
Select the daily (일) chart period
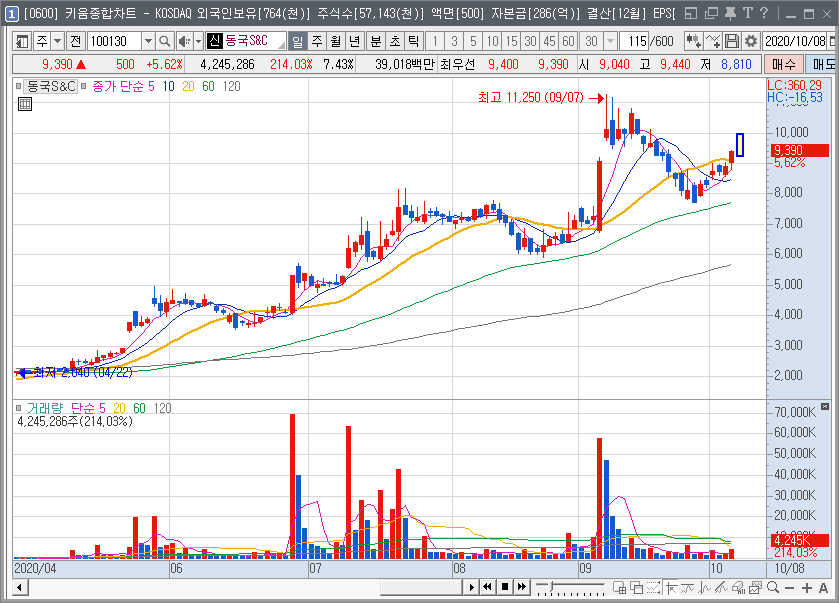click(298, 41)
